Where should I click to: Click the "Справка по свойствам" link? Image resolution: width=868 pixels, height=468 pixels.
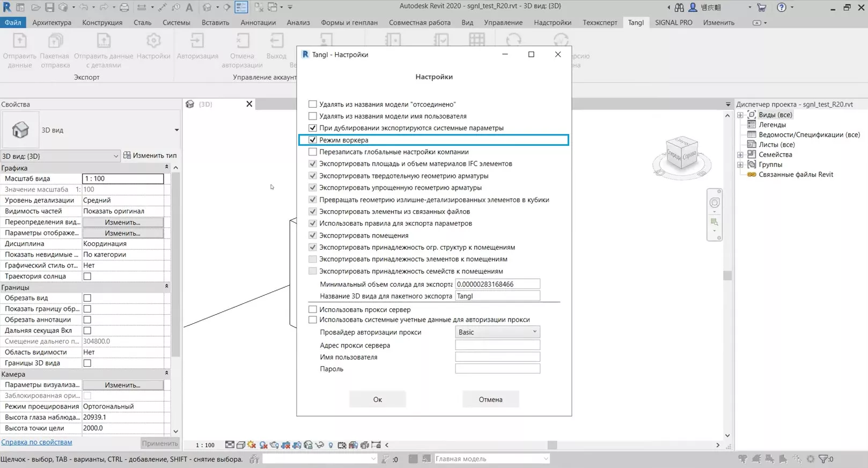coord(36,442)
